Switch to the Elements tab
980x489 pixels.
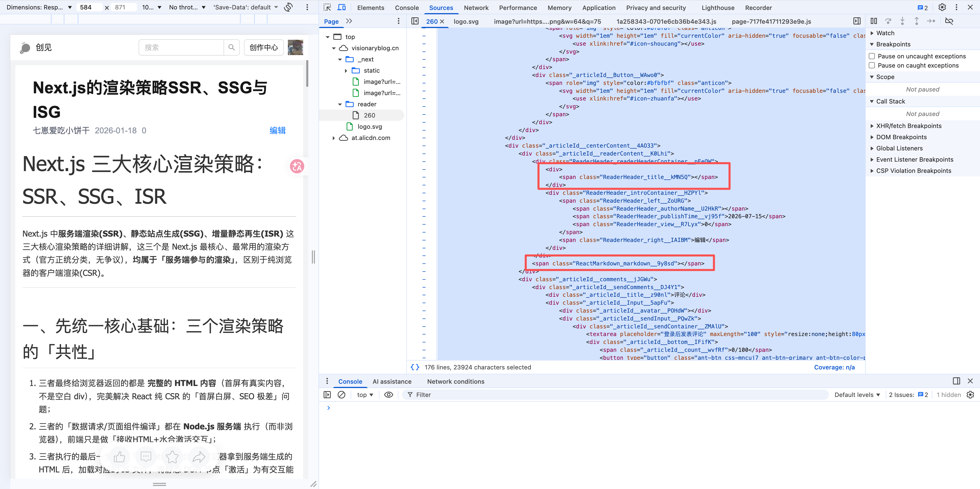coord(371,8)
